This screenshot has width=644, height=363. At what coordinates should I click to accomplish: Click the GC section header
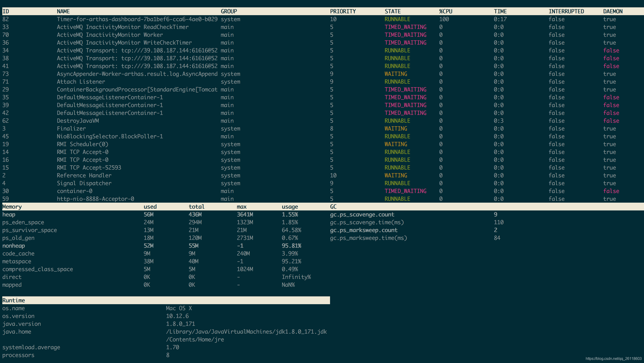pos(333,207)
